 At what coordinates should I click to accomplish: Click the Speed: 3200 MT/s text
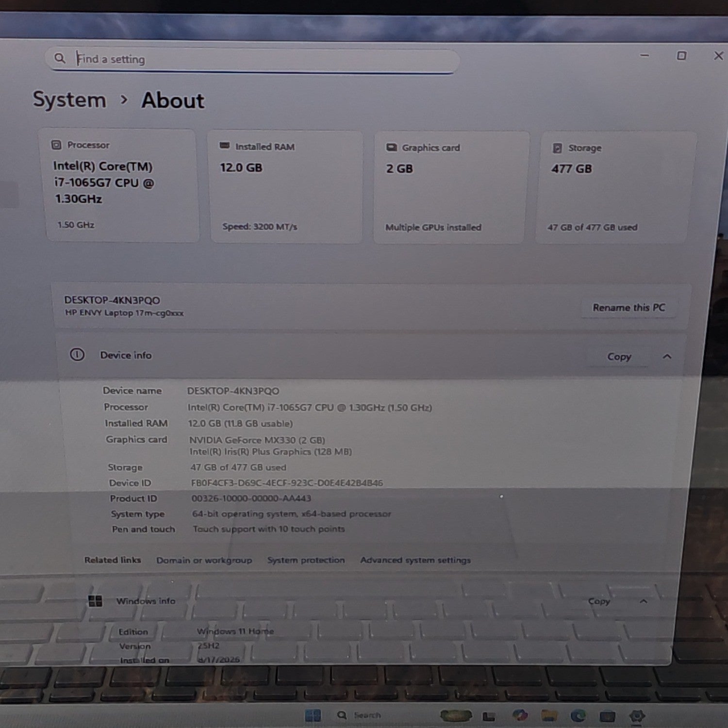[x=260, y=226]
